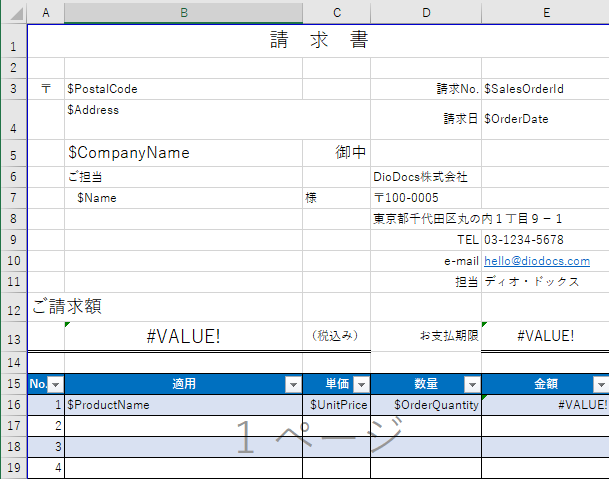Select the DioDocs株式会社 cell
609x479 pixels.
point(426,177)
